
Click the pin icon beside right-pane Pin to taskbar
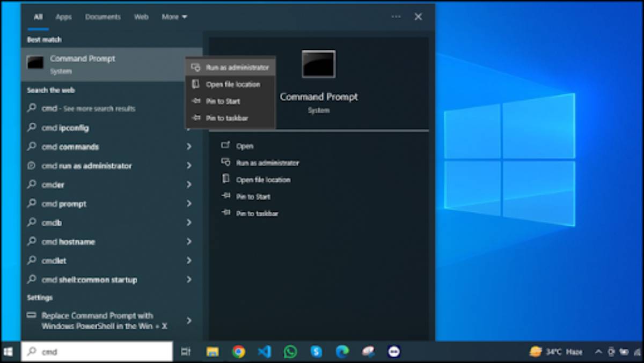226,213
